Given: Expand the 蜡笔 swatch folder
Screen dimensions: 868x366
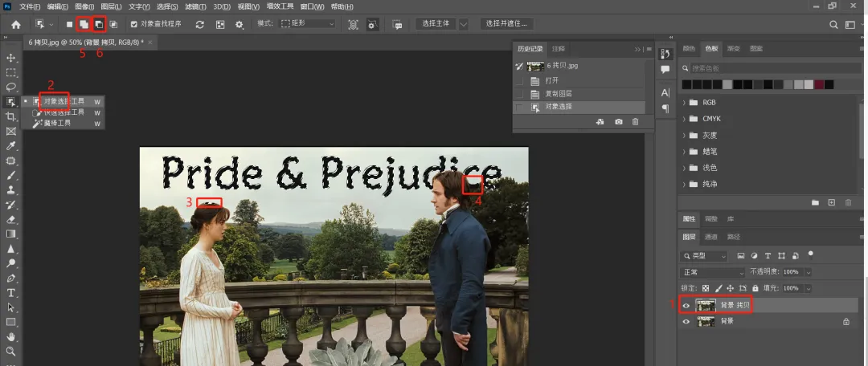Looking at the screenshot, I should tap(684, 152).
